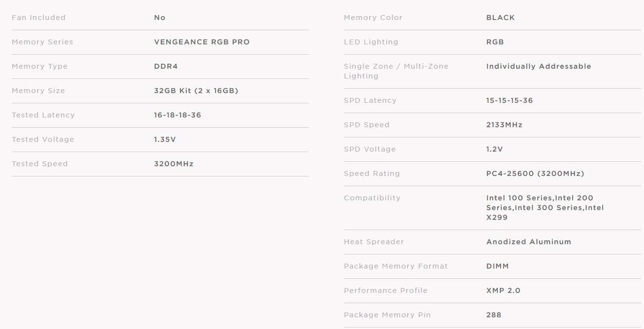Image resolution: width=644 pixels, height=329 pixels.
Task: Select the SPD Voltage value 1.2V
Action: (494, 149)
